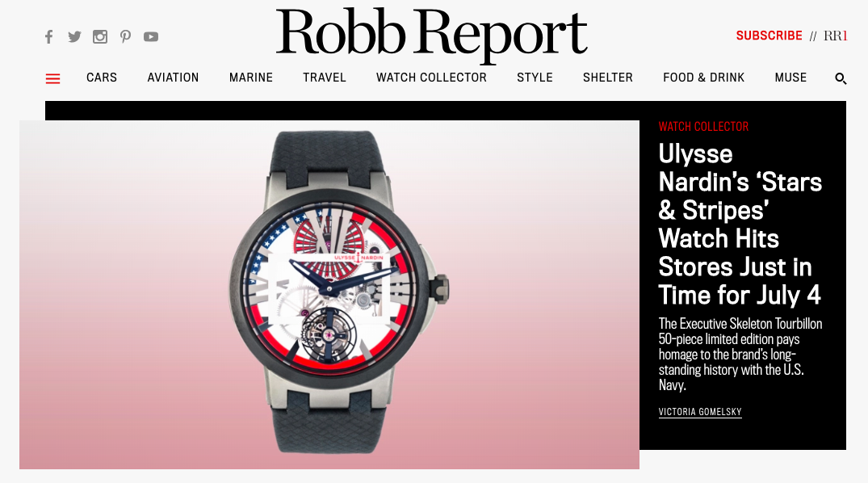Open the red hamburger menu icon

(x=52, y=78)
